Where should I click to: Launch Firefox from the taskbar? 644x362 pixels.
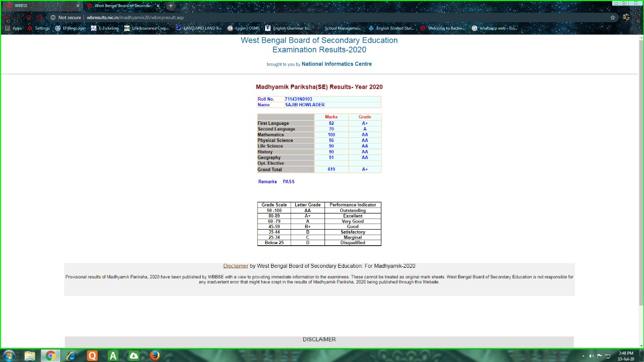[x=154, y=355]
